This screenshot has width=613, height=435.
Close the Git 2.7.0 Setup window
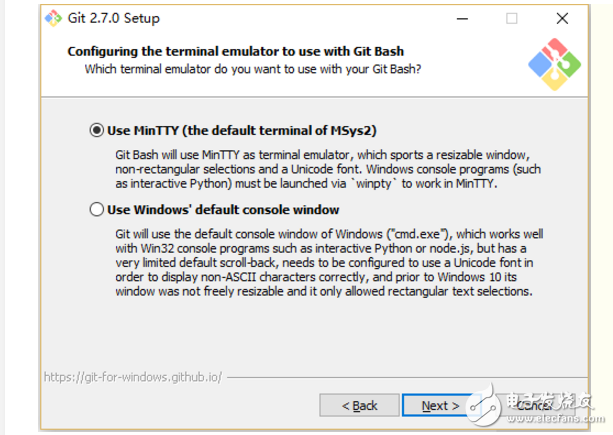tap(558, 19)
